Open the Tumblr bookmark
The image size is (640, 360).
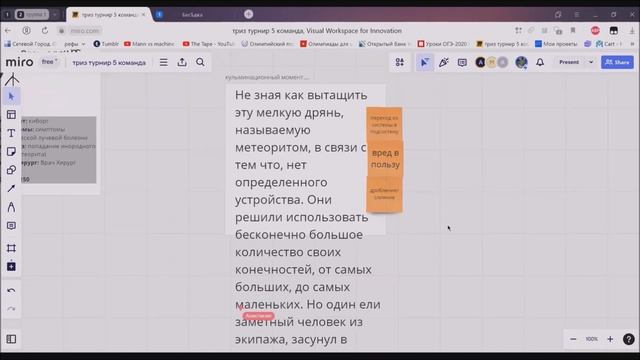pos(106,44)
